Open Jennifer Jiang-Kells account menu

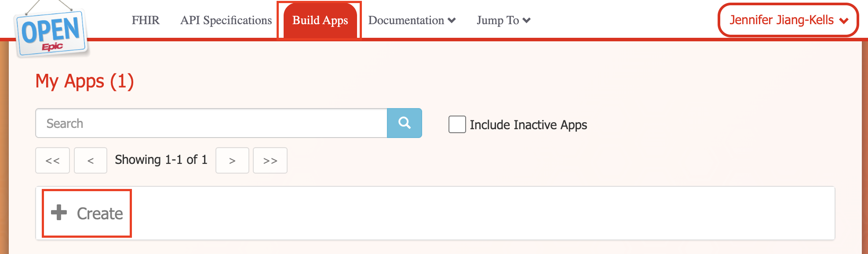coord(788,20)
